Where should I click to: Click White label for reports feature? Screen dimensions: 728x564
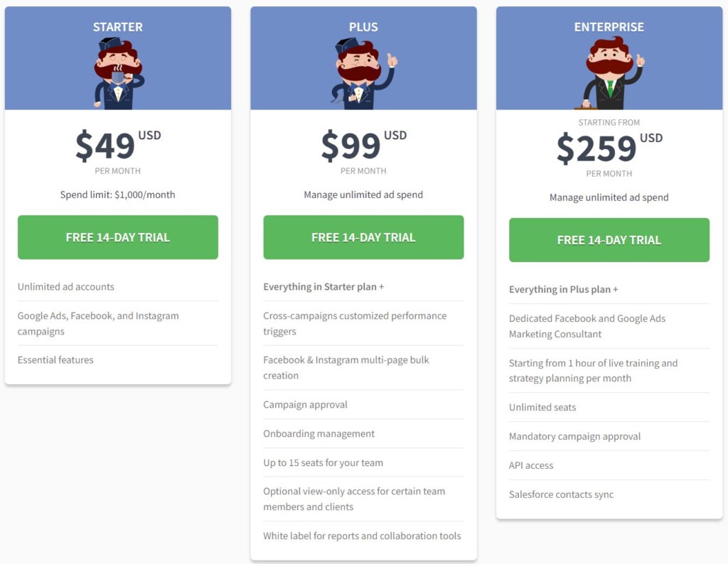pyautogui.click(x=362, y=536)
